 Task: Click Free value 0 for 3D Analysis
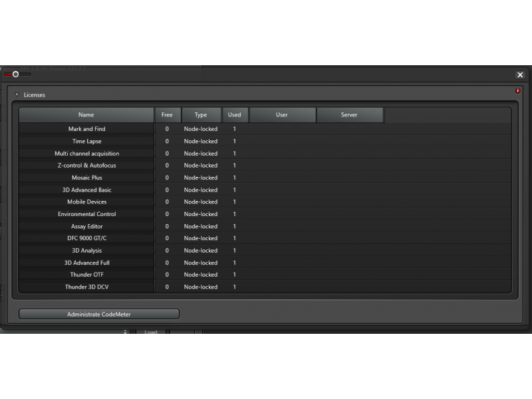pyautogui.click(x=167, y=251)
